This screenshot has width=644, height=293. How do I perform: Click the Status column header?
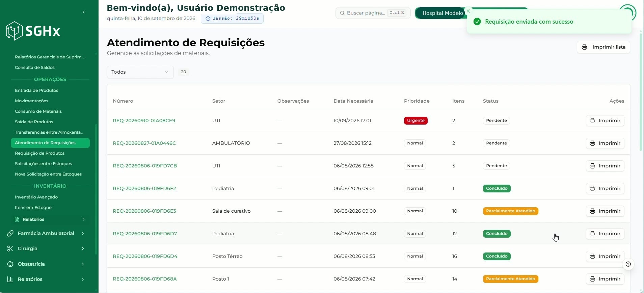click(490, 101)
